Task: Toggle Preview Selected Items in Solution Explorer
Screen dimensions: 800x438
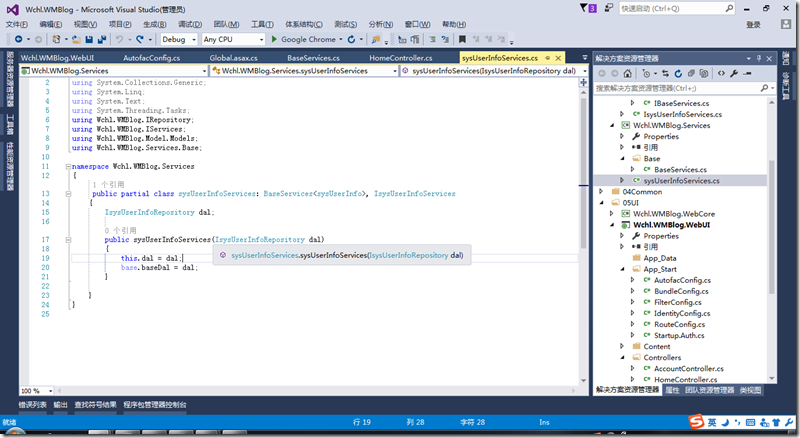Action: [747, 74]
